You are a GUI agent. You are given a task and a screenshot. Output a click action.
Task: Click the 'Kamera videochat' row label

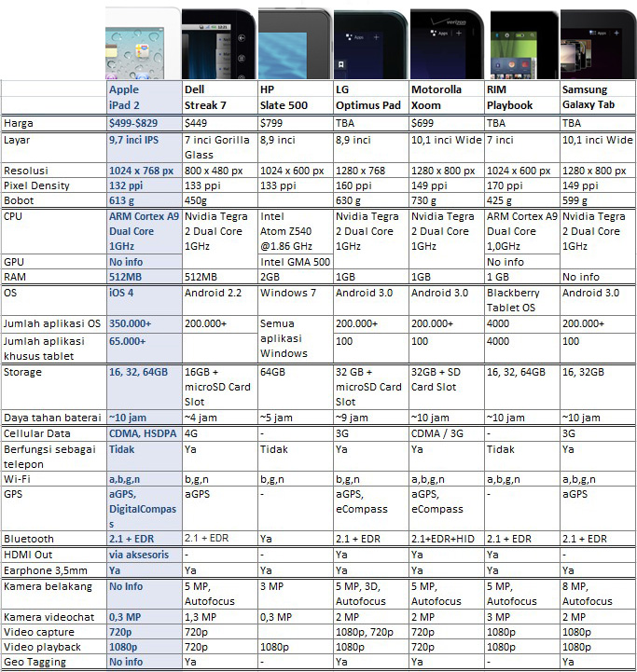click(48, 617)
